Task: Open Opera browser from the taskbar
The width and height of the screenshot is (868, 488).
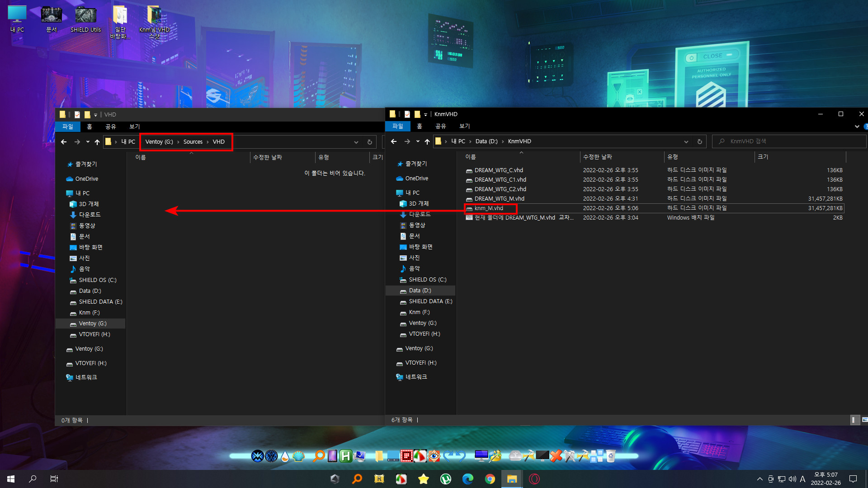Action: [x=534, y=479]
